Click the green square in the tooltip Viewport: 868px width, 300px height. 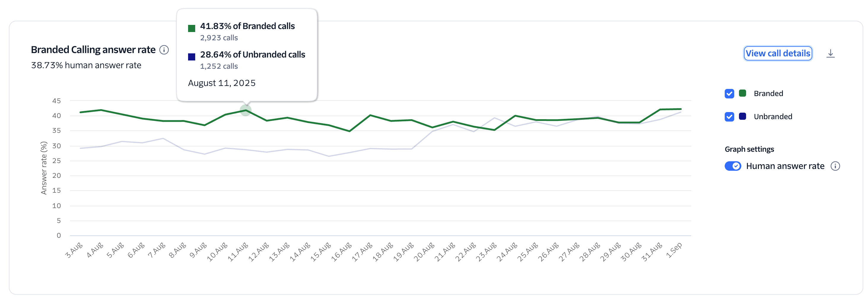click(191, 28)
